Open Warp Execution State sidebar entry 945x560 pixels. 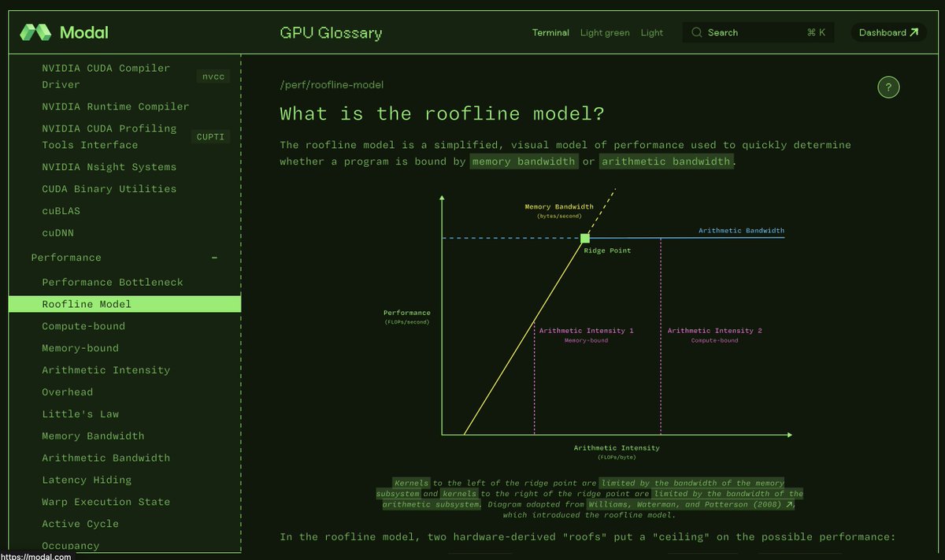[106, 503]
